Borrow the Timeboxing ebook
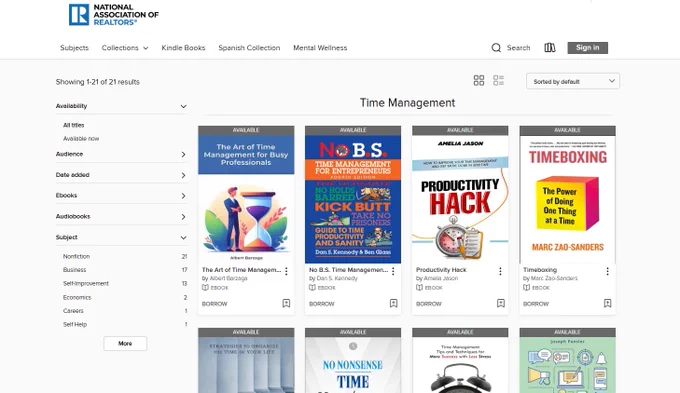 [536, 304]
